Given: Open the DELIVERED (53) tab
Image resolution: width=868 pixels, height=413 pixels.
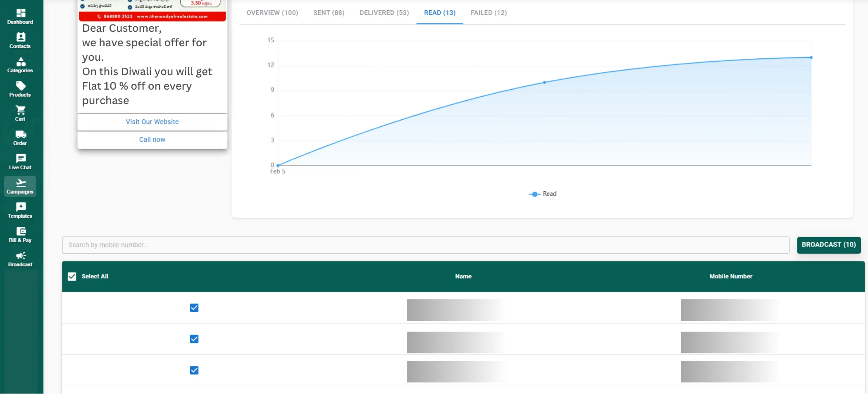Looking at the screenshot, I should click(x=384, y=13).
